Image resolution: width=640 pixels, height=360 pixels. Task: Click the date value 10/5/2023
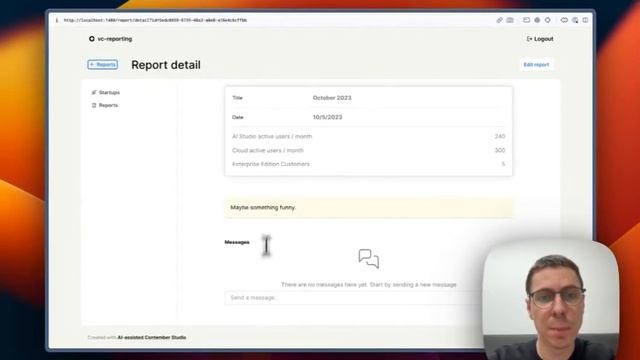coord(327,117)
